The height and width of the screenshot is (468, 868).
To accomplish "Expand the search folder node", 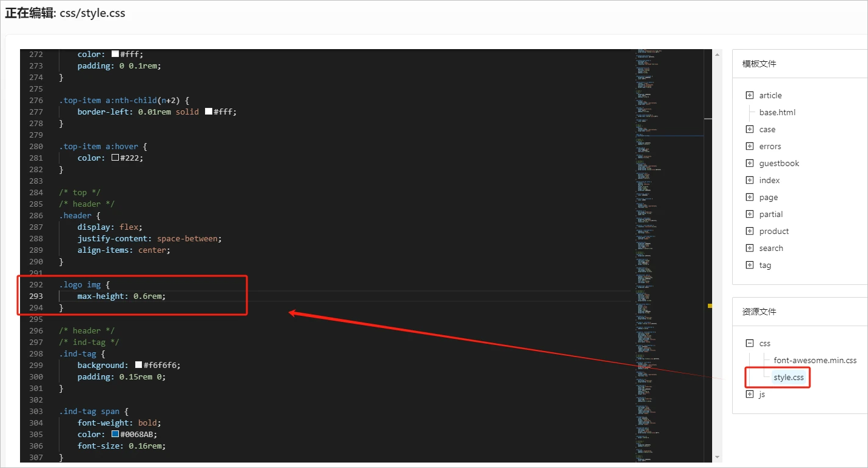I will (x=750, y=248).
